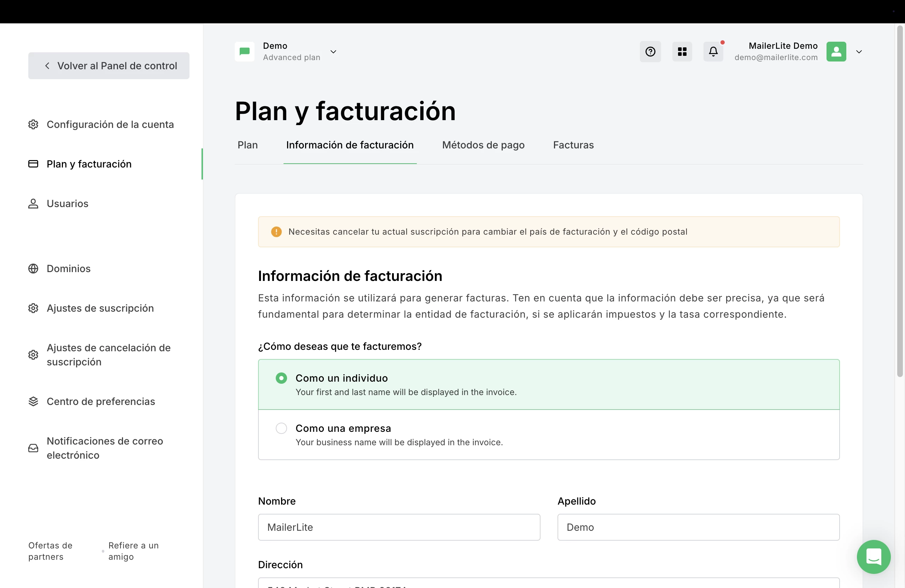Click into the Apellido input field
Image resolution: width=905 pixels, height=588 pixels.
pyautogui.click(x=698, y=527)
